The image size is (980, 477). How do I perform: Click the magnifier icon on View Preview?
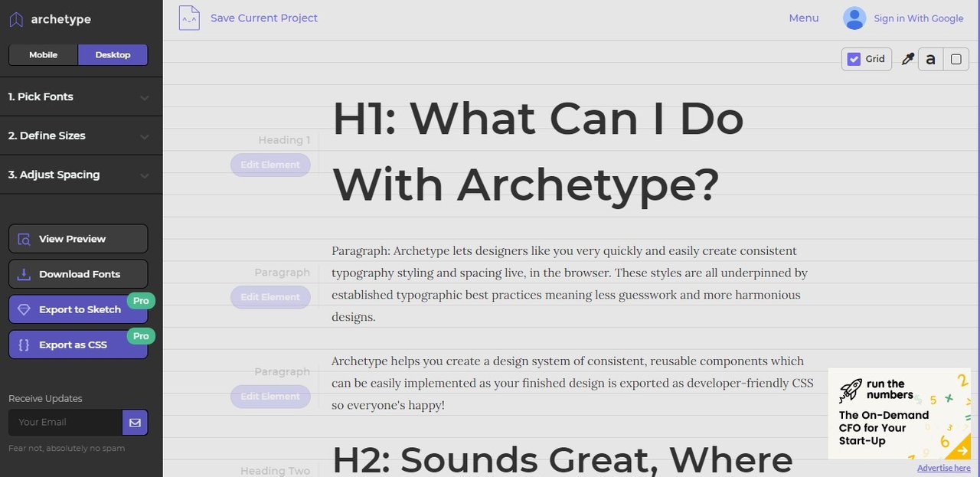[24, 239]
